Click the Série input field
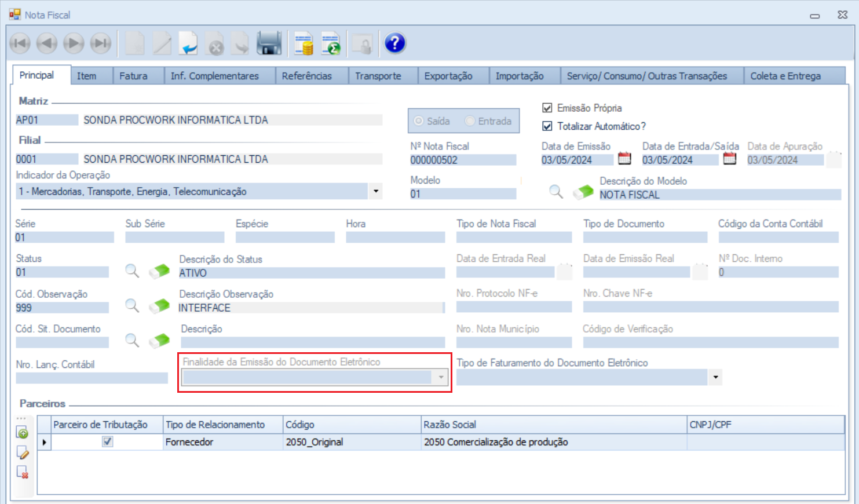Viewport: 859px width, 504px height. coord(64,238)
